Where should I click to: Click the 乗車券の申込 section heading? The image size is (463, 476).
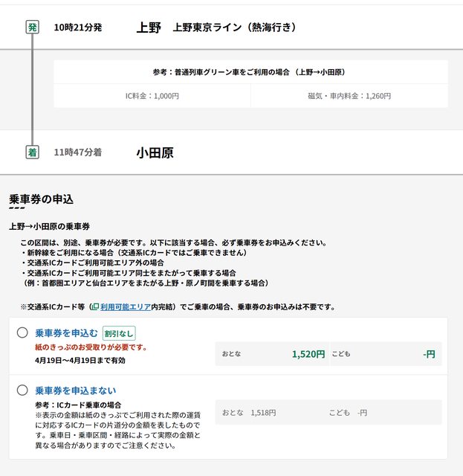(41, 199)
